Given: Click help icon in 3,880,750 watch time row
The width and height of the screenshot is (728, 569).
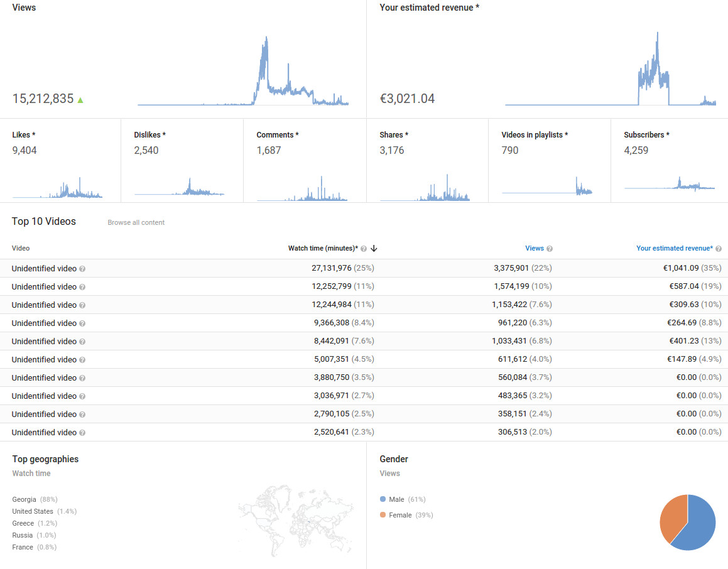Looking at the screenshot, I should click(82, 378).
